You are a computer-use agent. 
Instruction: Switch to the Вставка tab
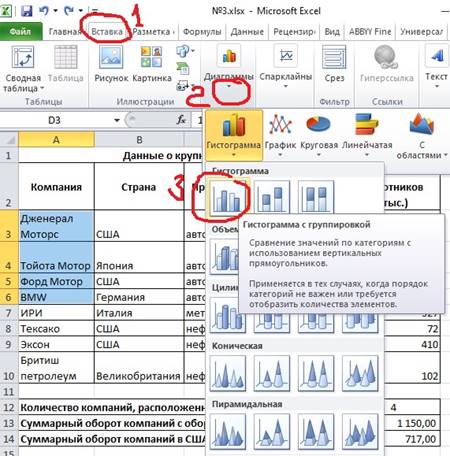pyautogui.click(x=107, y=32)
